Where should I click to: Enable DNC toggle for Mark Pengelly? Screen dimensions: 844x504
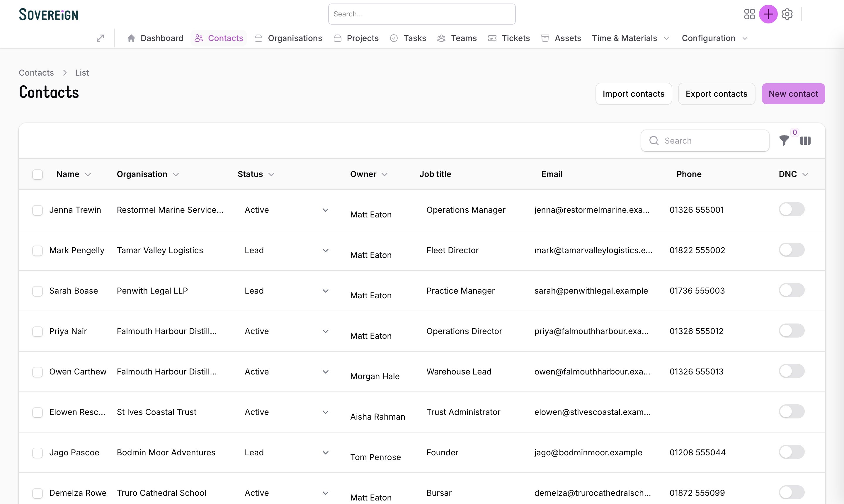pos(792,250)
